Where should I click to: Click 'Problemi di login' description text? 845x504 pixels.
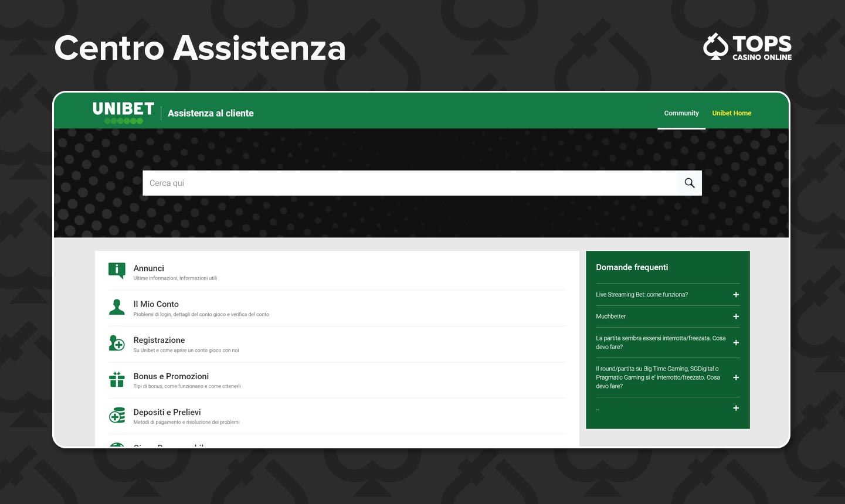(x=201, y=314)
